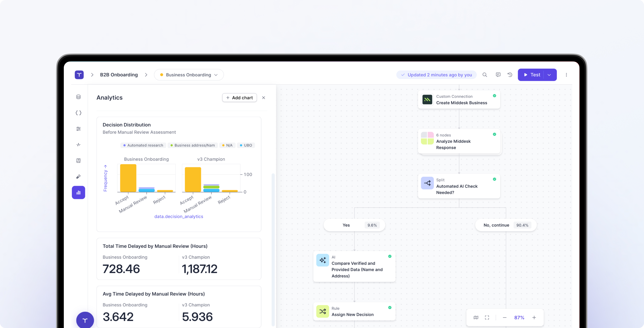Image resolution: width=644 pixels, height=328 pixels.
Task: Click the Add chart button
Action: pyautogui.click(x=239, y=98)
